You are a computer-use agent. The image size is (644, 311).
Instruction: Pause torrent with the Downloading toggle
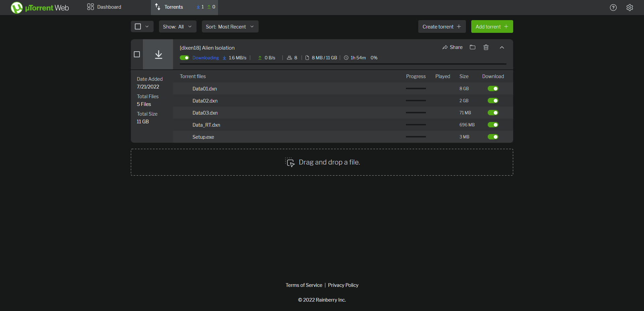coord(184,58)
